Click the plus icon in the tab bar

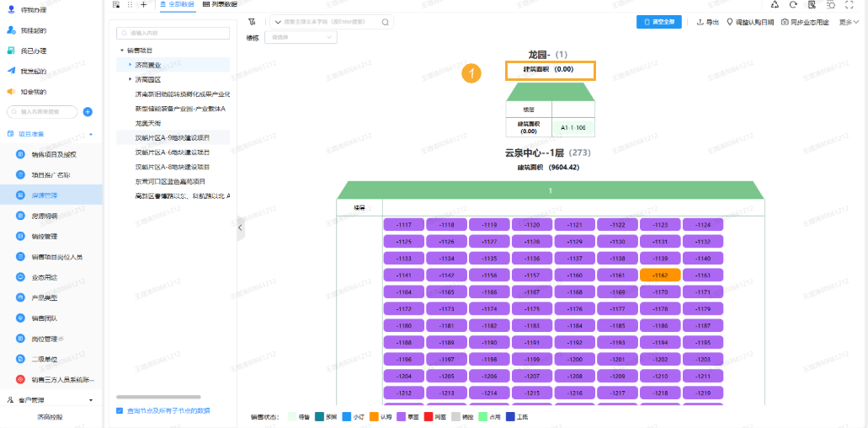144,4
